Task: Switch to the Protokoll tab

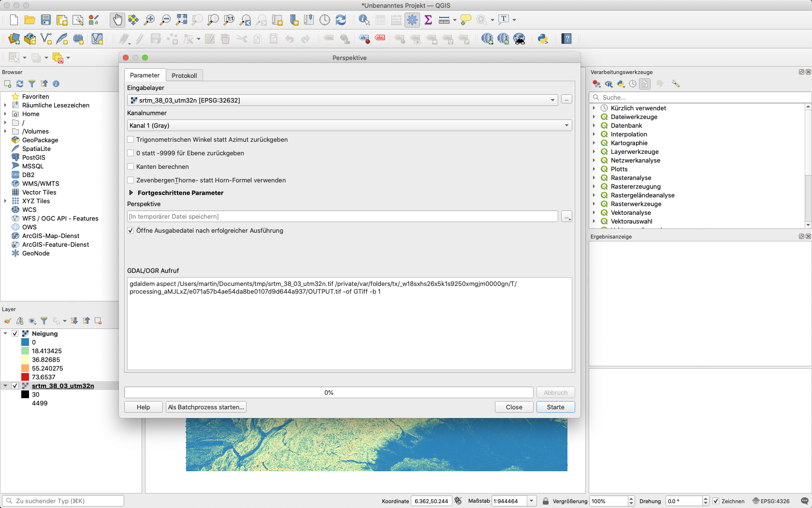Action: click(184, 75)
